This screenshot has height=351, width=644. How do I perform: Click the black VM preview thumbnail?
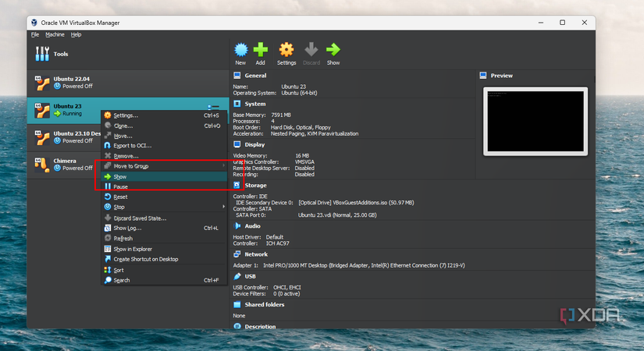535,122
